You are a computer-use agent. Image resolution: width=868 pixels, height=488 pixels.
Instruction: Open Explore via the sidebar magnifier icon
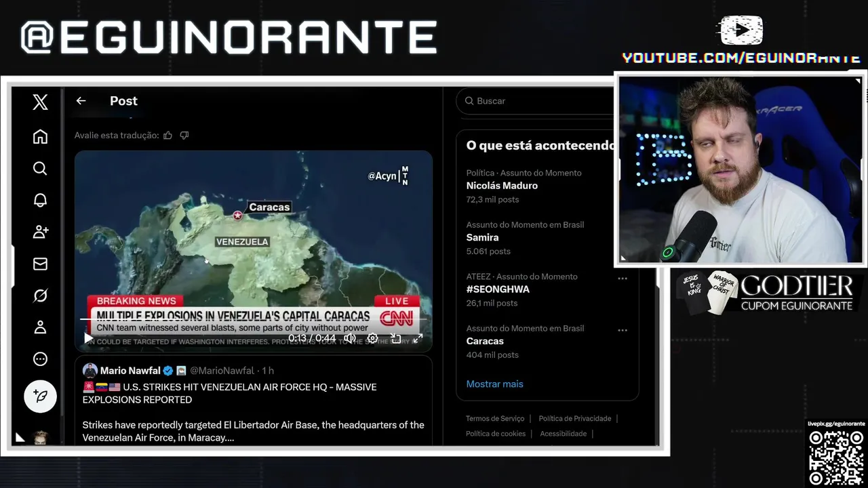tap(40, 168)
